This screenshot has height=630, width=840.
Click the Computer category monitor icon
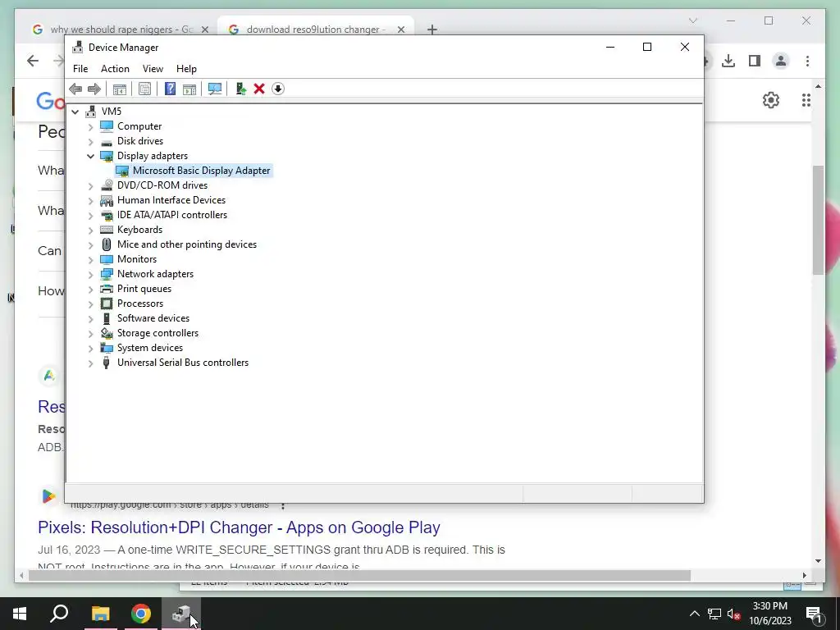click(x=107, y=126)
